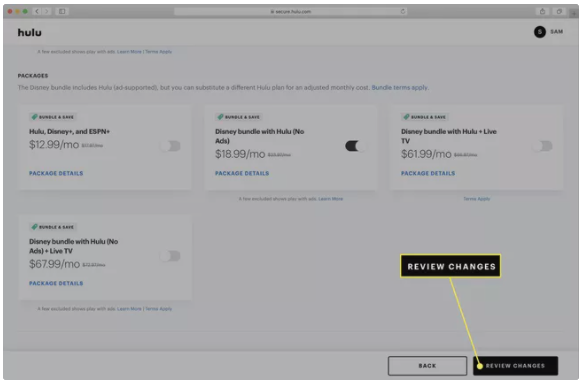Enable the $67.99/mo No Ads + Live TV toggle
583x382 pixels.
[170, 256]
